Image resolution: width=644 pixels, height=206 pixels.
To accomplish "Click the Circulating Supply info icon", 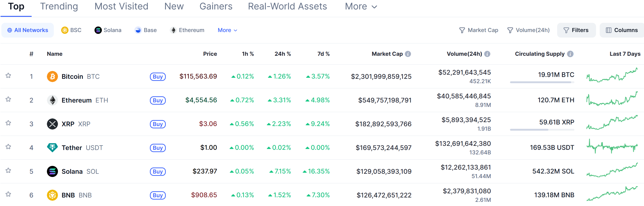I will pos(570,54).
